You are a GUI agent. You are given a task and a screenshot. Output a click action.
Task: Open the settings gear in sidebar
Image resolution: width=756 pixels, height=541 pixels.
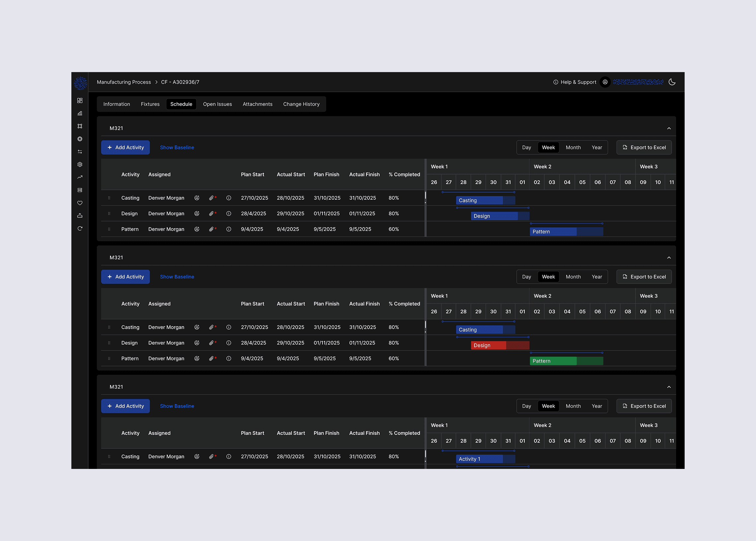(x=80, y=165)
